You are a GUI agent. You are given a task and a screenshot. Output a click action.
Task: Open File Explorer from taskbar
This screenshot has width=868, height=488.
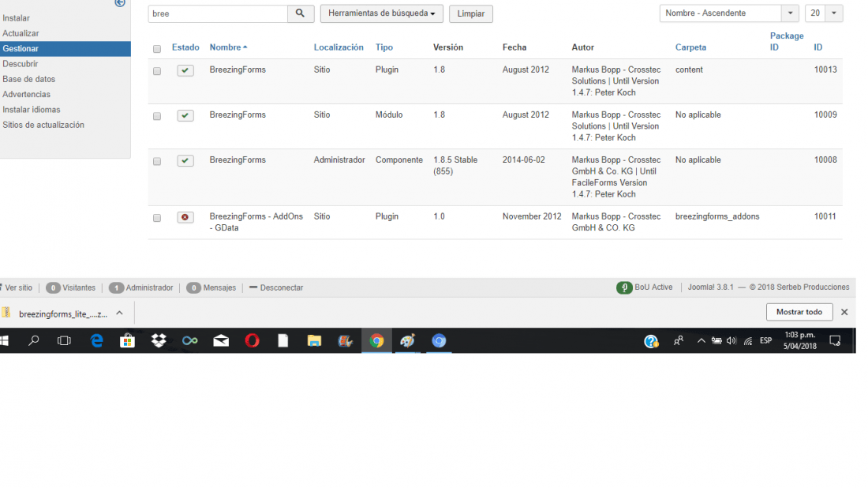pos(314,340)
